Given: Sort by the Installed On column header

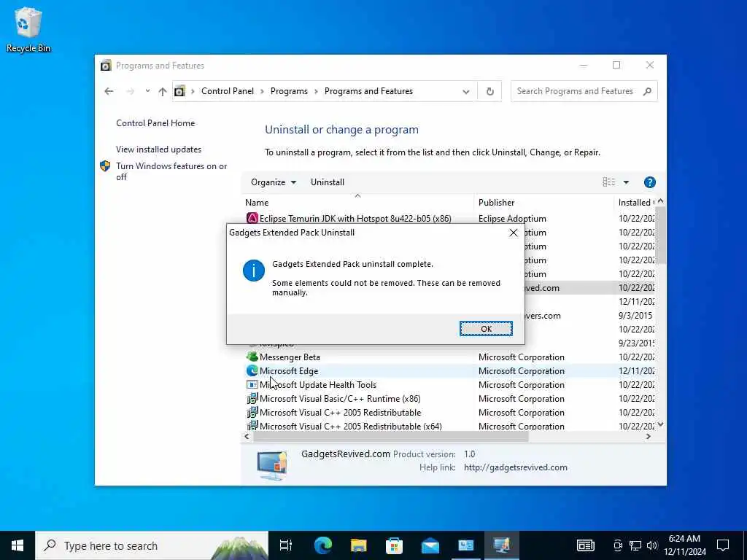Looking at the screenshot, I should (x=635, y=203).
